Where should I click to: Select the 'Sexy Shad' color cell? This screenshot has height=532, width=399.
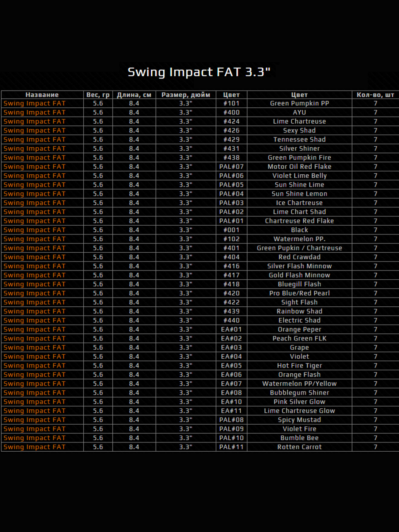[x=300, y=130]
